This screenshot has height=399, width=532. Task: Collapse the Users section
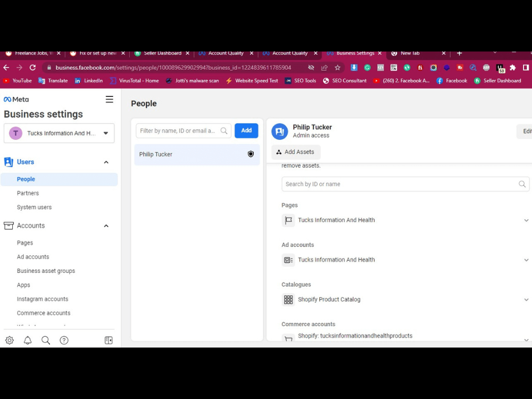pyautogui.click(x=106, y=162)
